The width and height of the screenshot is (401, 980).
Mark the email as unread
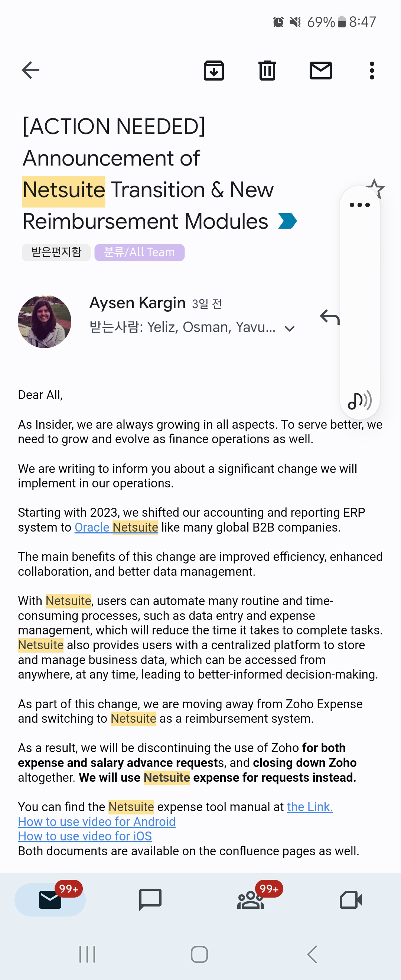(x=321, y=71)
